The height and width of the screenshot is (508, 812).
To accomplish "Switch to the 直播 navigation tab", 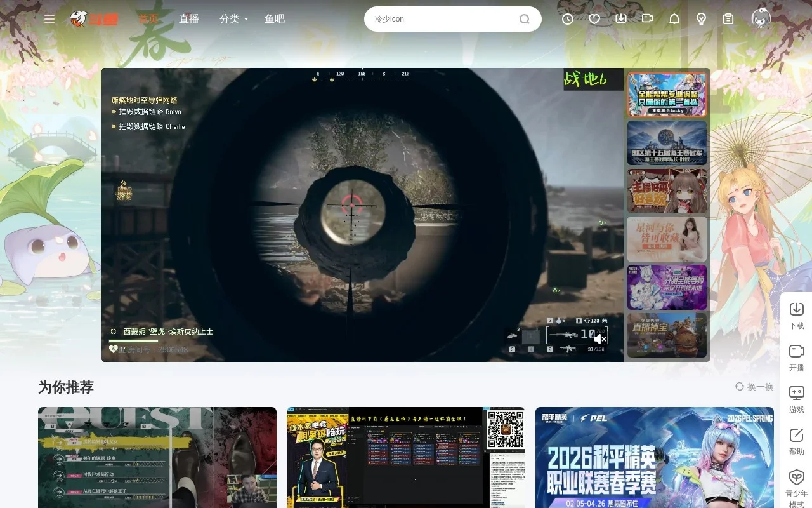I will pyautogui.click(x=189, y=19).
